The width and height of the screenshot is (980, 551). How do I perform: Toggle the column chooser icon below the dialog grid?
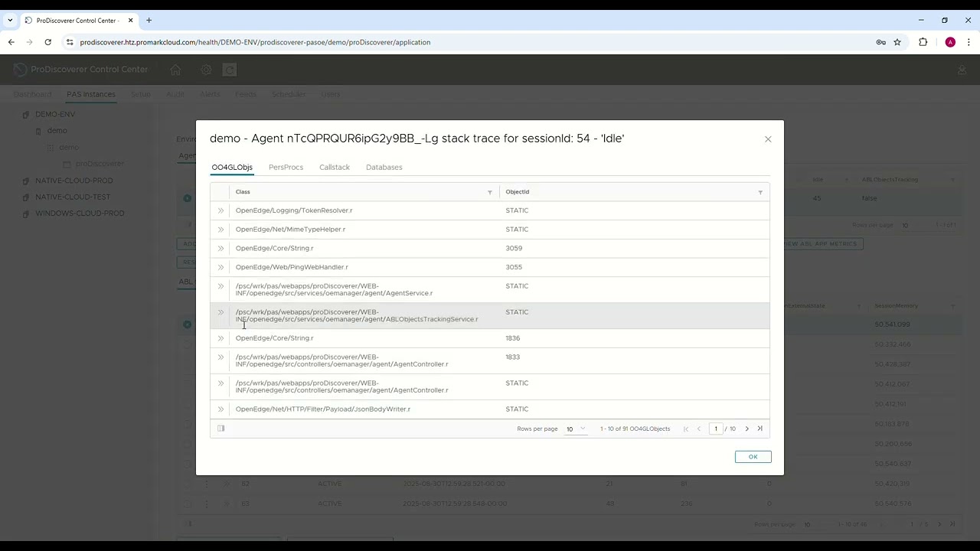click(x=220, y=429)
